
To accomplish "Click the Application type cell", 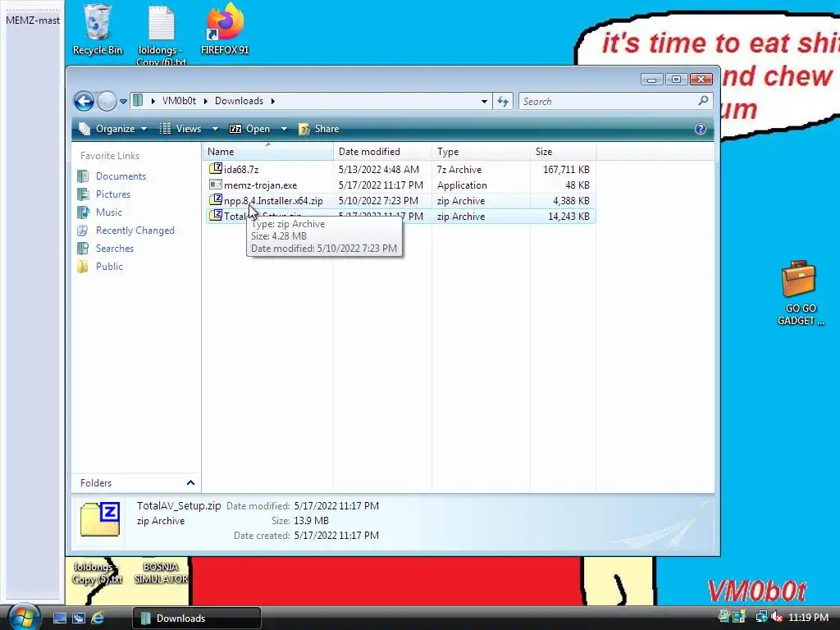I will coord(462,185).
